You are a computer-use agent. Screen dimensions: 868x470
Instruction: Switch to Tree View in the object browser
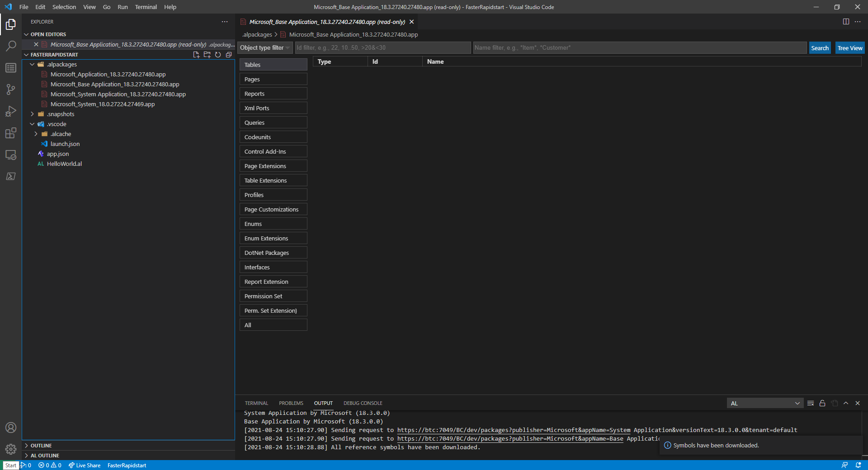(849, 47)
